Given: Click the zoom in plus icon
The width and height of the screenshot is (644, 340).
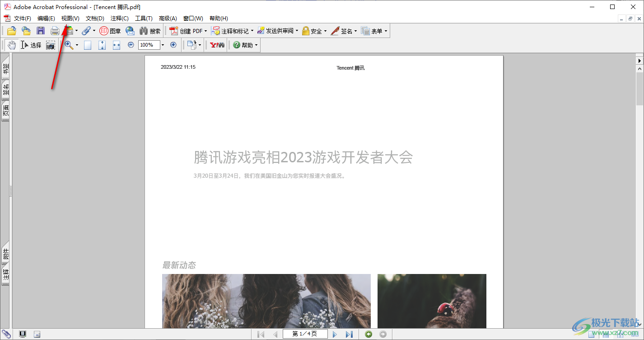Looking at the screenshot, I should (173, 45).
